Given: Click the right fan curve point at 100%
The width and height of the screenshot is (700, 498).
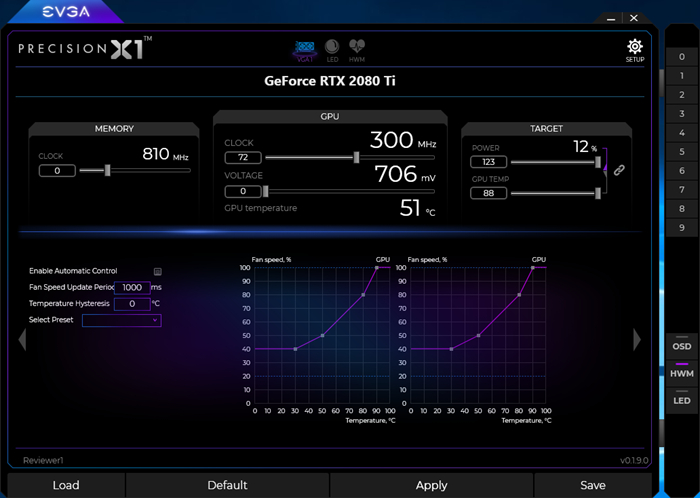Looking at the screenshot, I should tap(533, 268).
